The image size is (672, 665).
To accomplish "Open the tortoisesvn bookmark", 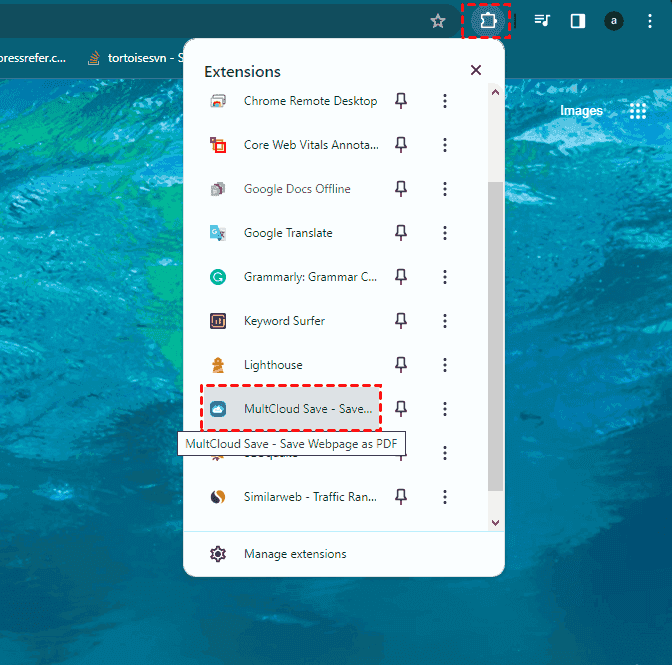I will pos(135,58).
